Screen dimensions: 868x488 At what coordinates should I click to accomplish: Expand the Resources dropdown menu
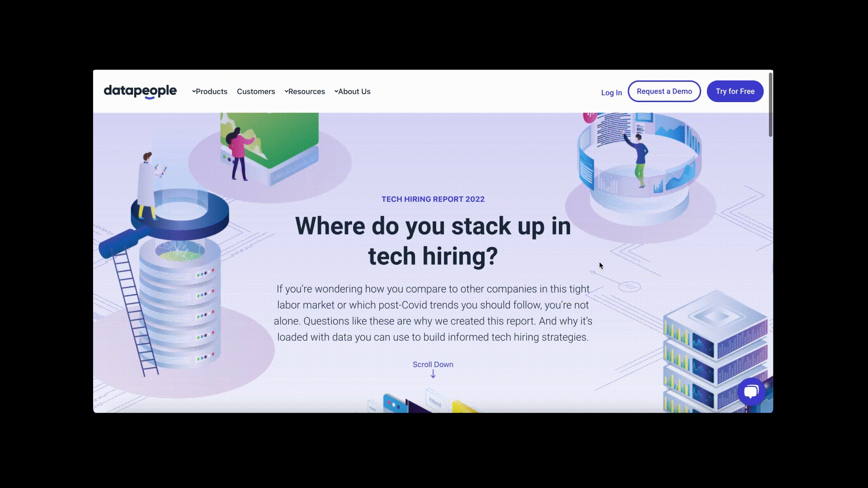click(305, 91)
